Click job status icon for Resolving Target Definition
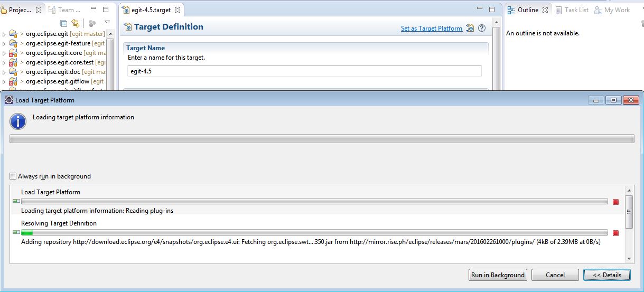This screenshot has height=292, width=644. click(16, 233)
